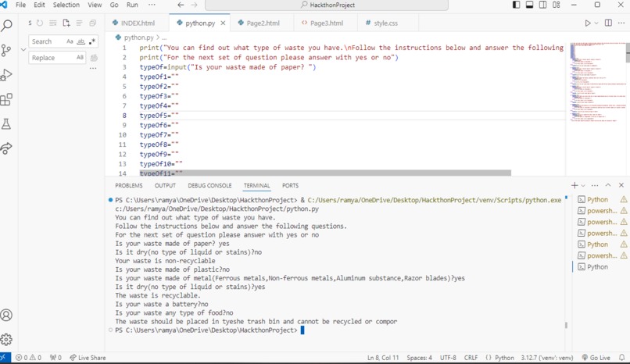The image size is (630, 364).
Task: Open the Source Control view
Action: (x=6, y=50)
